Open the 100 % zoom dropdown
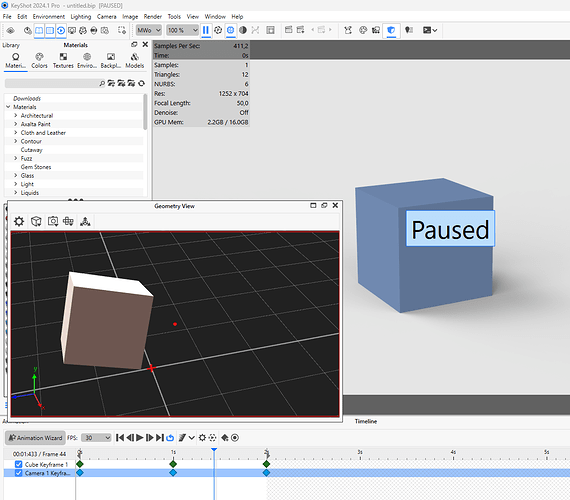This screenshot has width=570, height=500. [x=182, y=30]
